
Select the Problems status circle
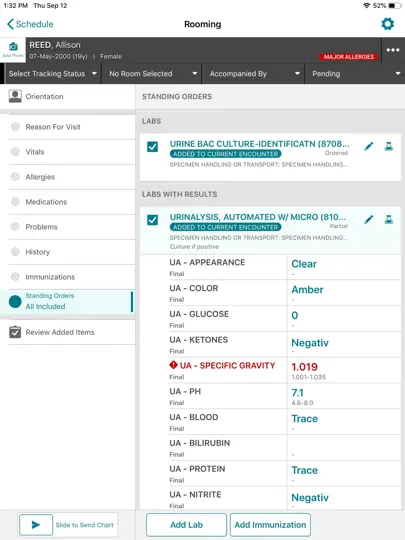pyautogui.click(x=15, y=227)
